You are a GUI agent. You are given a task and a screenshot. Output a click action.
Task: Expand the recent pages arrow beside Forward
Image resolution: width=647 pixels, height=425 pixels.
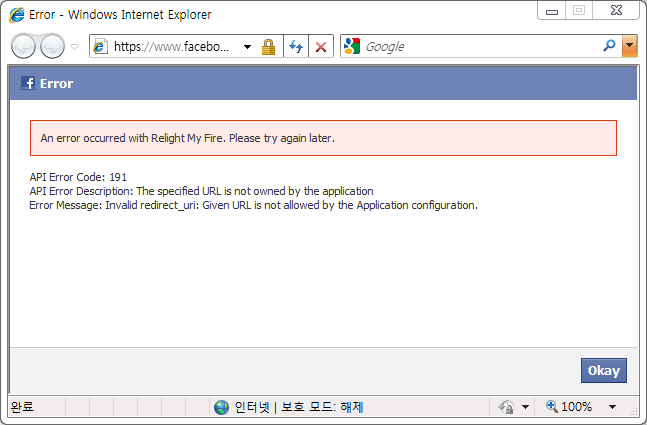pos(75,47)
